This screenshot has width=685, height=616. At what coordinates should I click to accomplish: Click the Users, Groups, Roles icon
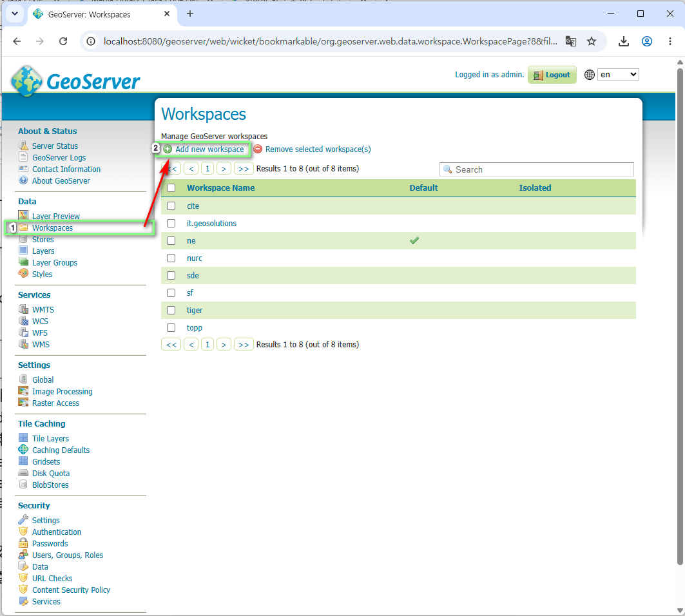[23, 555]
